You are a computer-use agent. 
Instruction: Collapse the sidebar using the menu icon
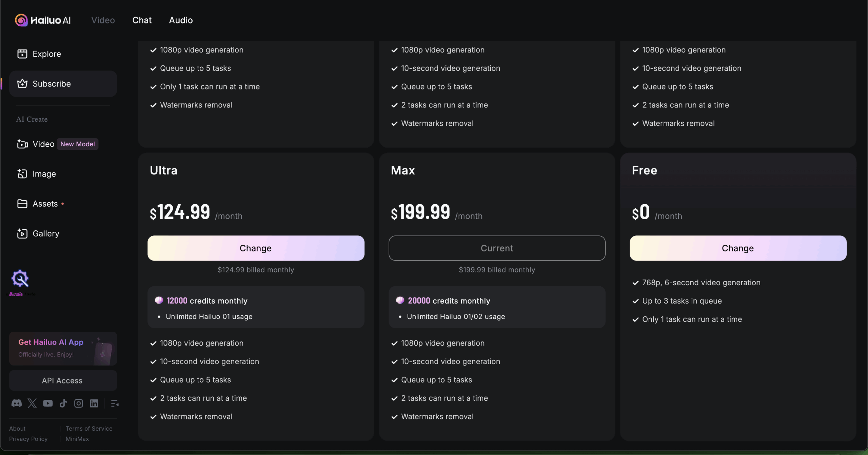point(115,403)
